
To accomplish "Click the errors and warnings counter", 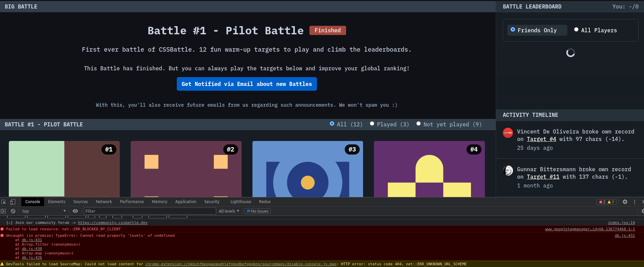I will (x=606, y=202).
